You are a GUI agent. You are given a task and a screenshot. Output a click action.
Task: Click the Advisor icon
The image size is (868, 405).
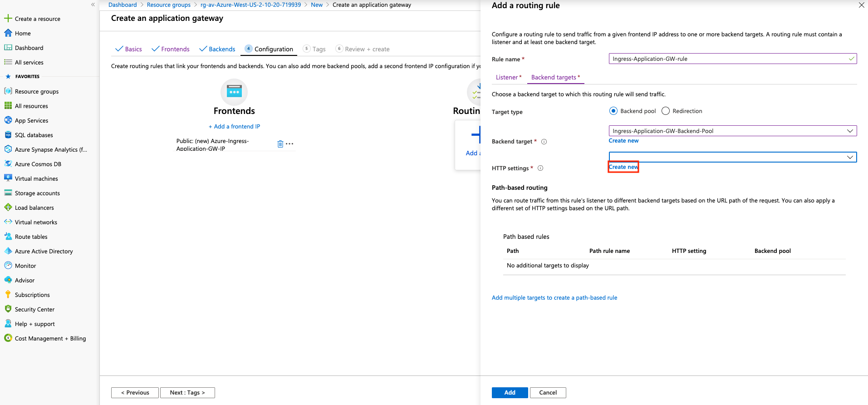[8, 280]
